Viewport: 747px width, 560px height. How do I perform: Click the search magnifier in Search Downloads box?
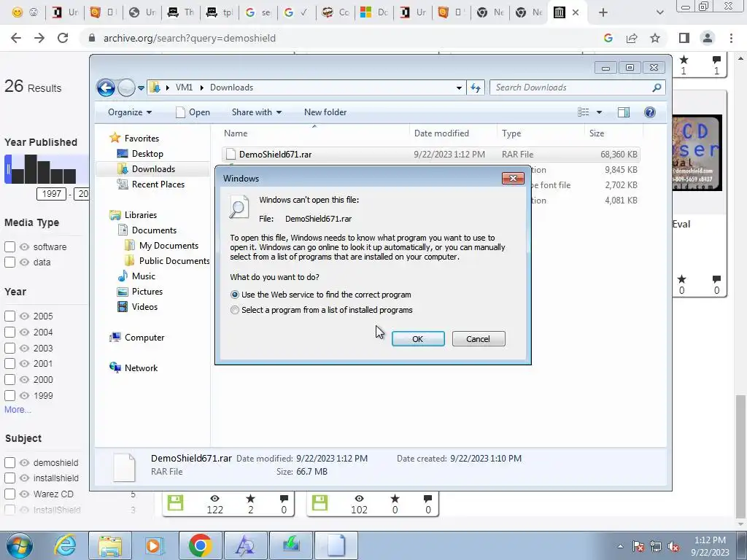point(657,87)
